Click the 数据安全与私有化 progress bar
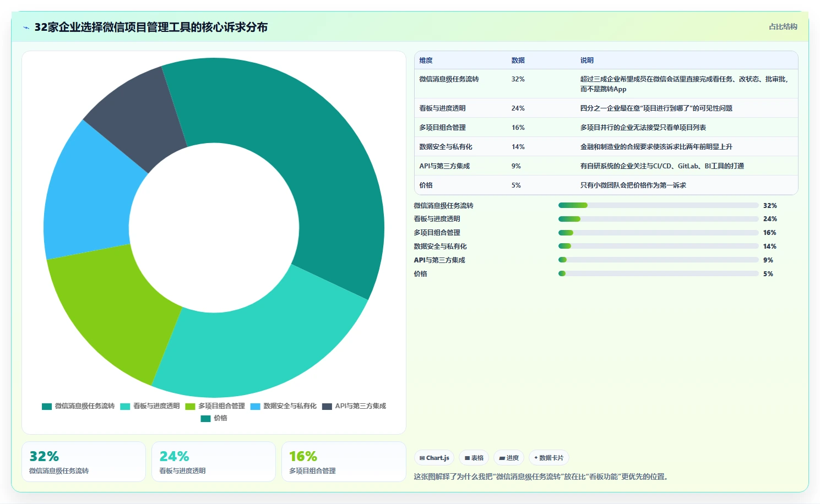 (x=659, y=246)
